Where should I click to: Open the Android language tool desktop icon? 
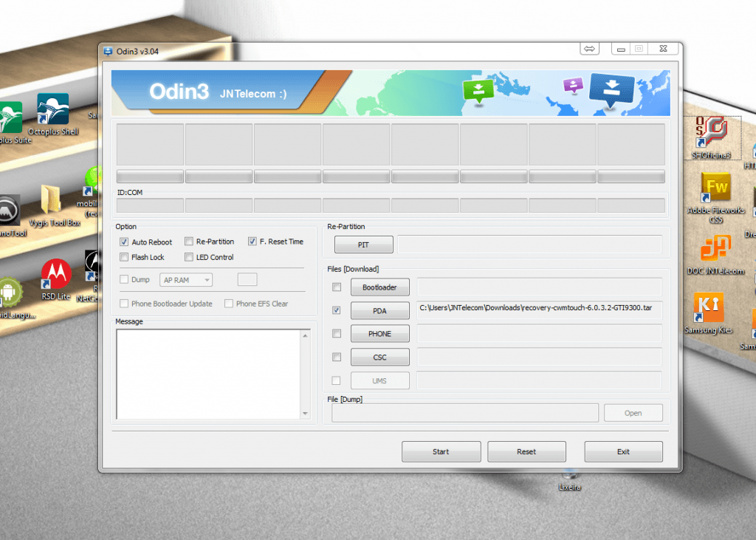12,298
